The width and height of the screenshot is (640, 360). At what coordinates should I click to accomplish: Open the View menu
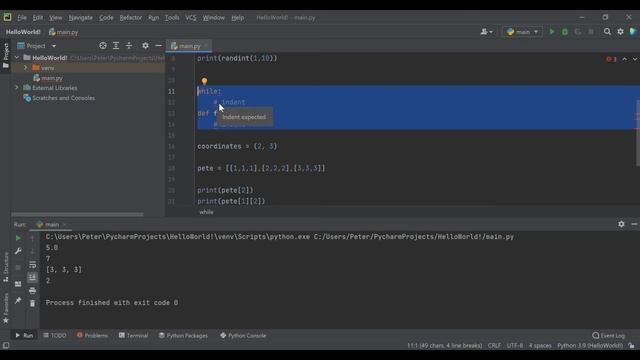click(x=56, y=18)
